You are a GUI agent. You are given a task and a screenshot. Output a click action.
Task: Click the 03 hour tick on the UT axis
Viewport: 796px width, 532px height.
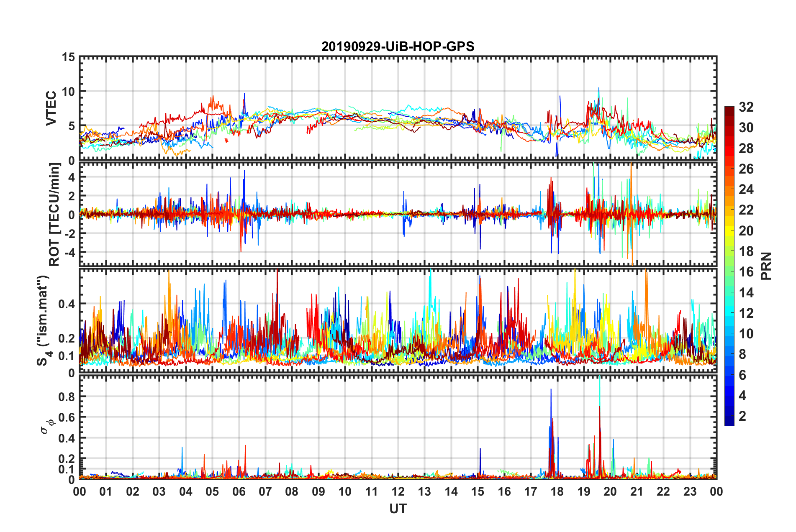pos(159,491)
